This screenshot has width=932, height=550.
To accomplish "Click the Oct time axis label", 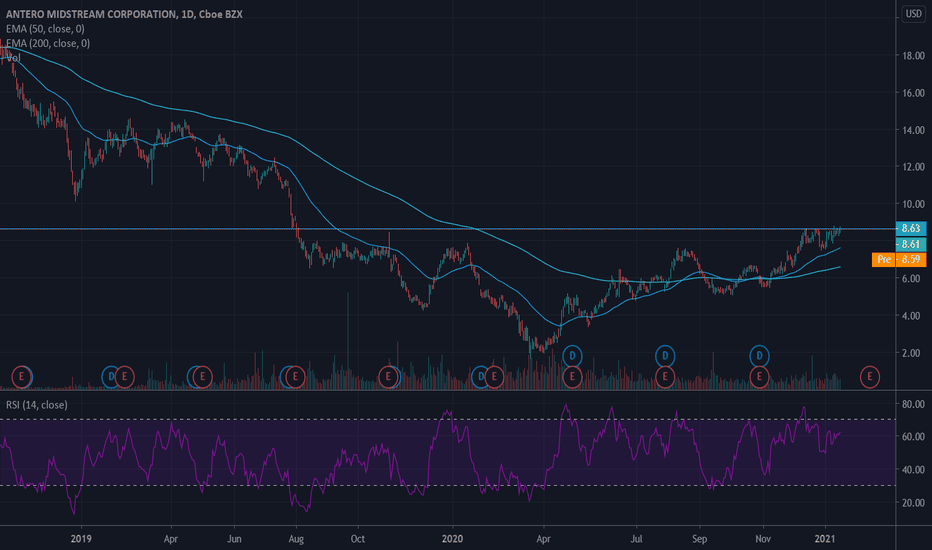I will [x=358, y=539].
